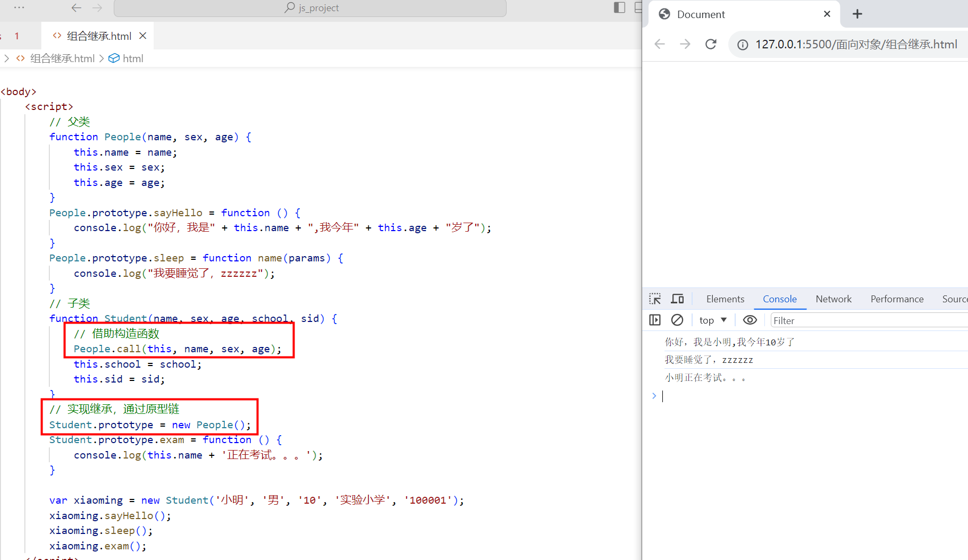The image size is (968, 560).
Task: Open a new browser tab
Action: [857, 14]
